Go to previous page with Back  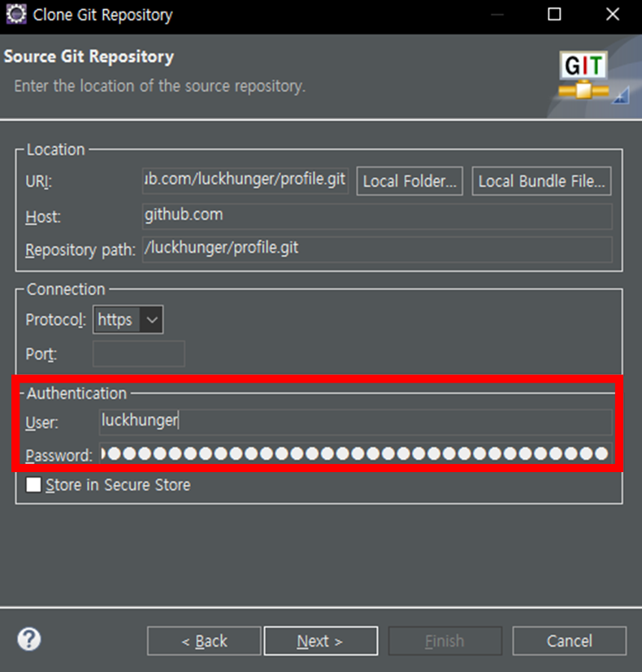(204, 641)
